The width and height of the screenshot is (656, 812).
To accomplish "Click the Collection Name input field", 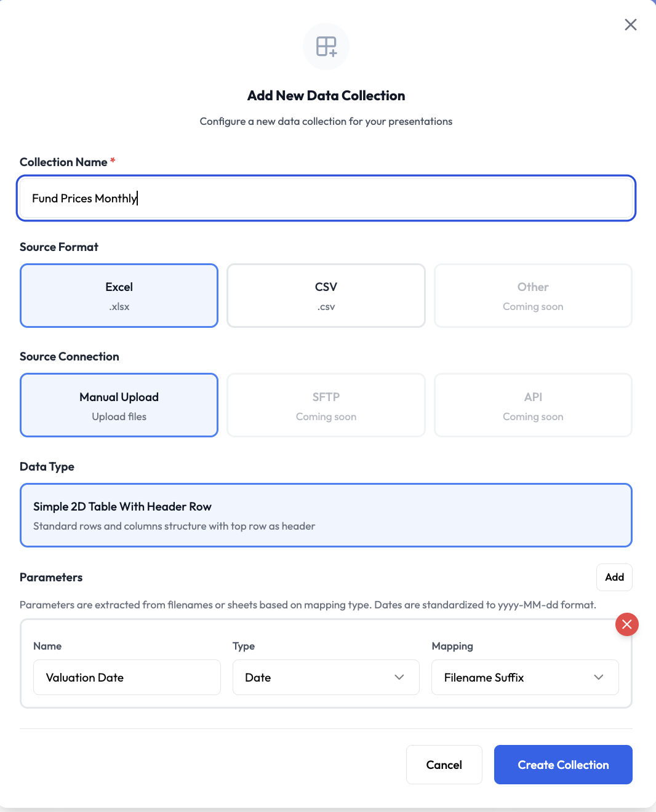I will pos(326,198).
